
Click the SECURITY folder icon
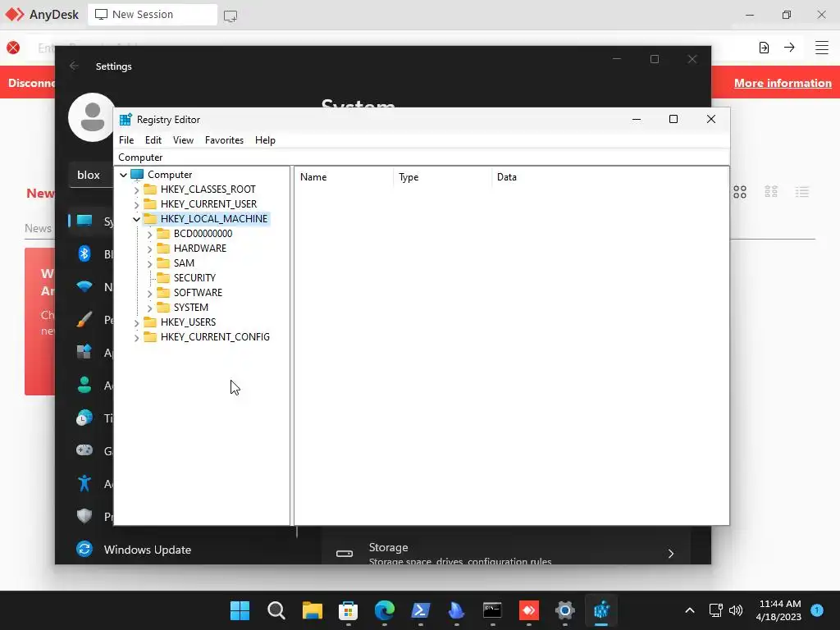pos(163,277)
